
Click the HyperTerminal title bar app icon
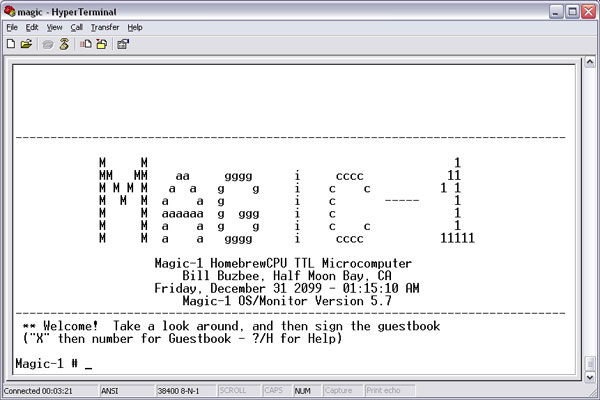11,10
